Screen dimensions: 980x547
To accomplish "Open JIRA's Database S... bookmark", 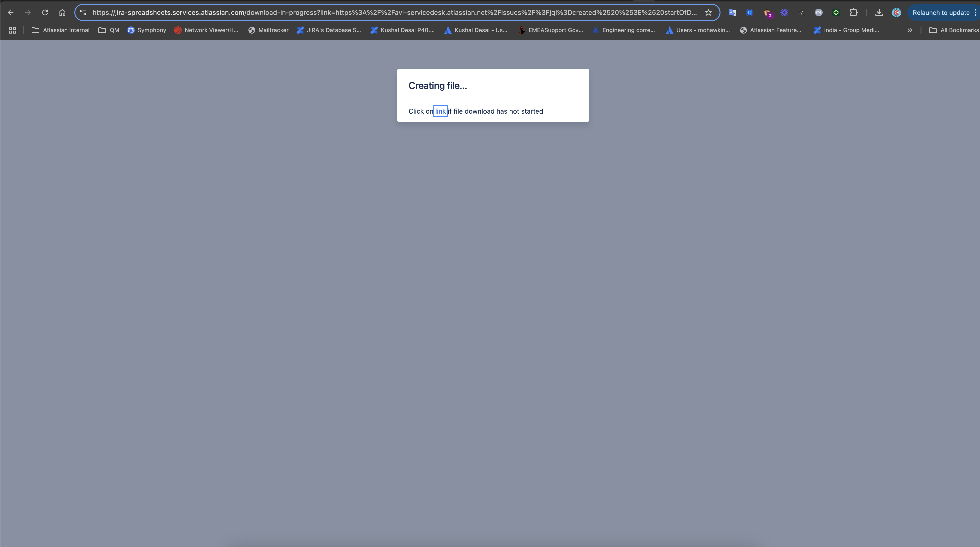I will 329,30.
